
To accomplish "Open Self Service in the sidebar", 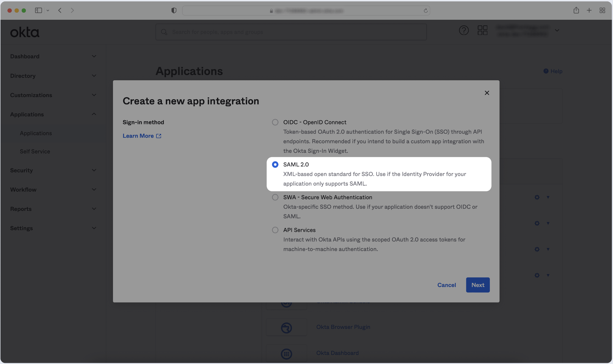I will (35, 151).
